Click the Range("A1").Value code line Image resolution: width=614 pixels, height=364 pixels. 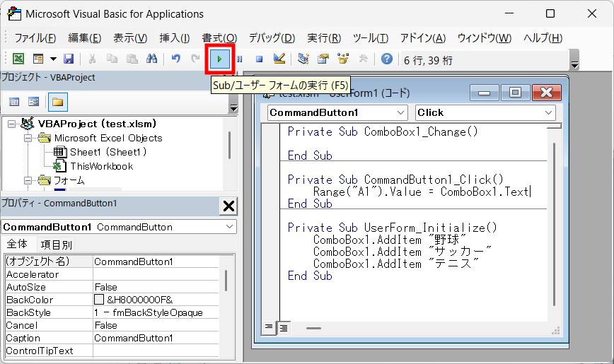421,192
